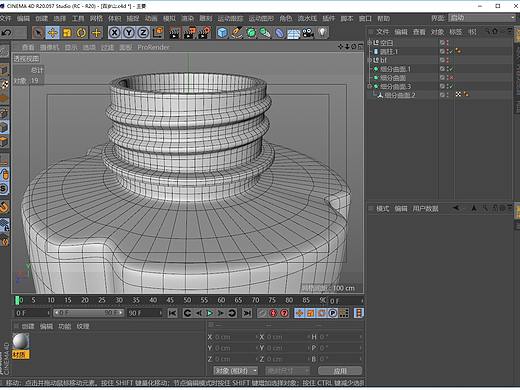Step to previous keyframe
Viewport: 520px width, 390px height.
point(187,313)
